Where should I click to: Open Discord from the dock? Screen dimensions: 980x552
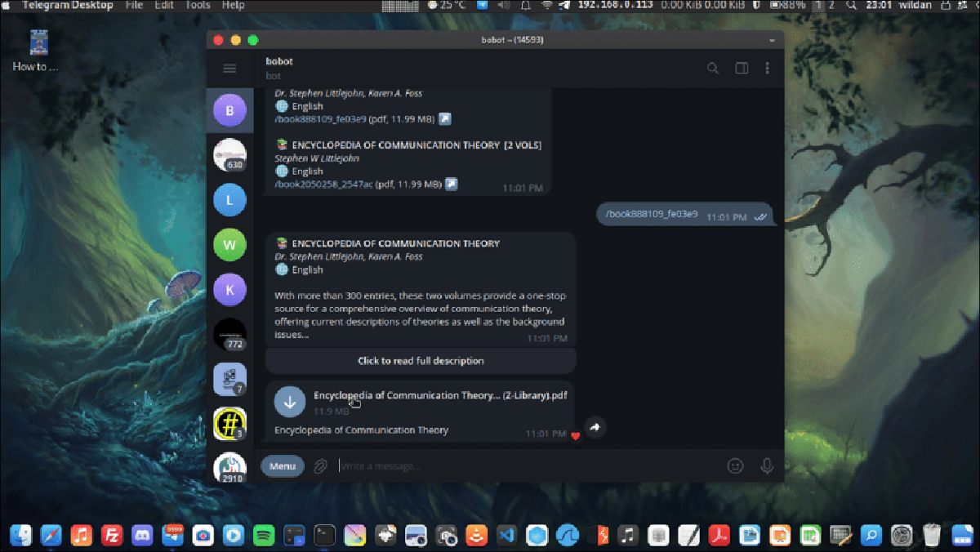click(x=142, y=535)
